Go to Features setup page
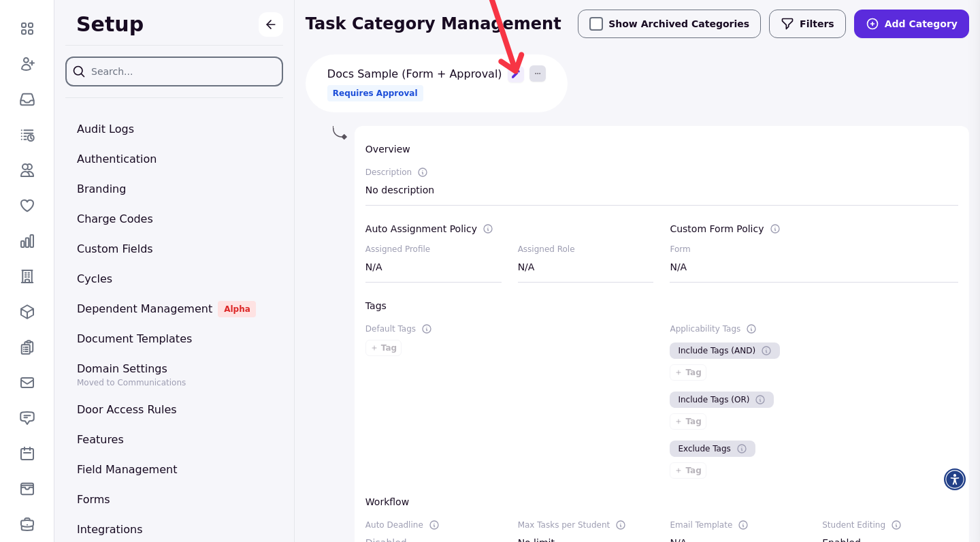This screenshot has width=980, height=542. [x=100, y=439]
